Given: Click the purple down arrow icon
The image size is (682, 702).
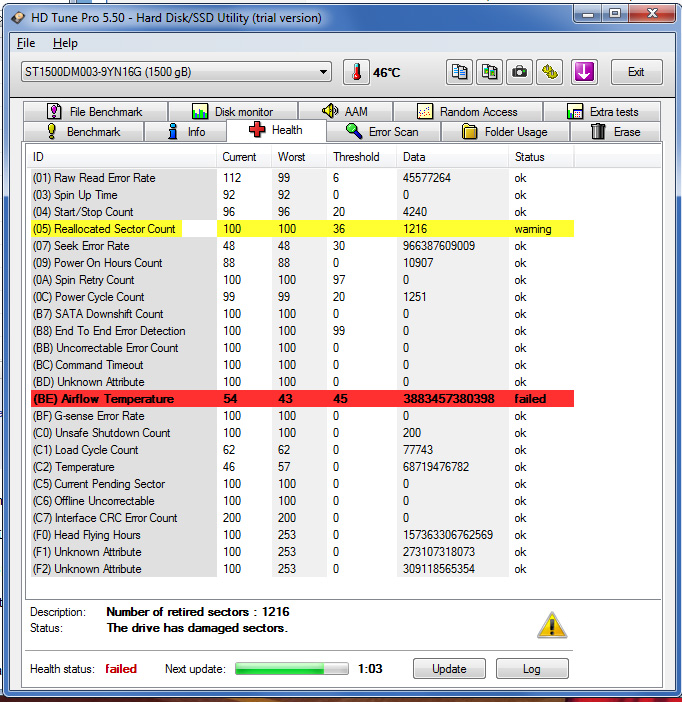Looking at the screenshot, I should 584,72.
